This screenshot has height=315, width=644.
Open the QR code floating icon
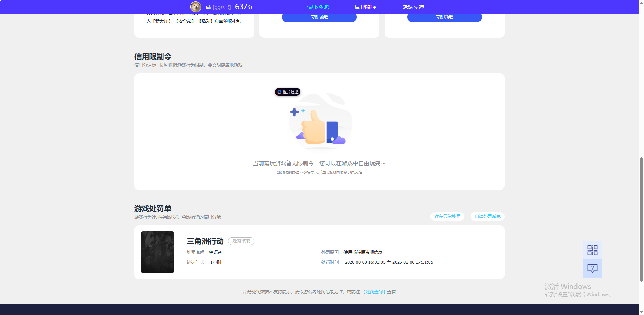592,250
